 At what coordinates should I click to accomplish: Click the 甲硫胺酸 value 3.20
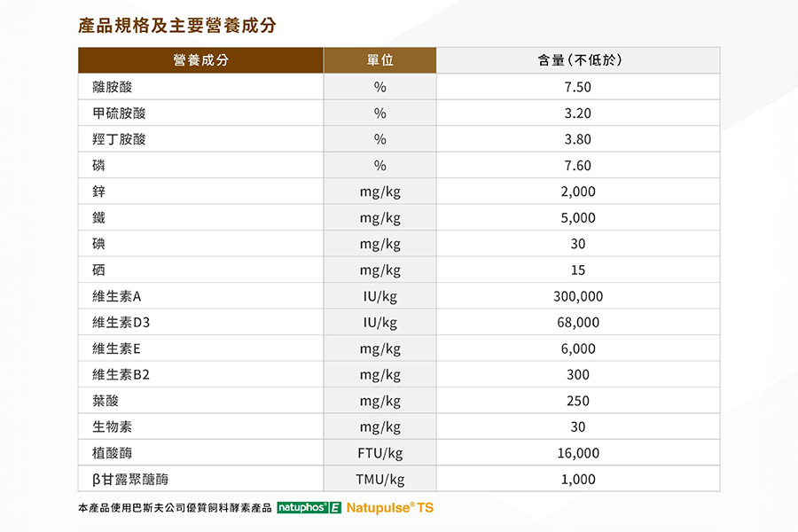coord(577,113)
